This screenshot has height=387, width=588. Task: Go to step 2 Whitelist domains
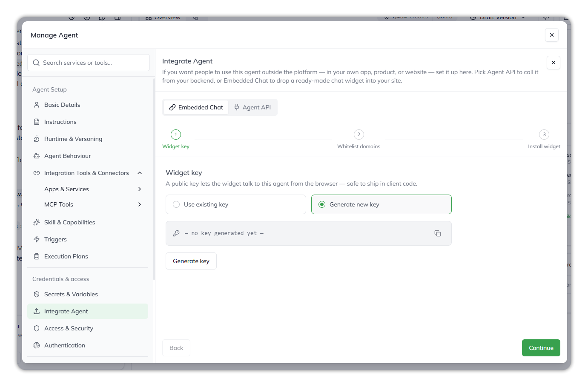click(359, 139)
